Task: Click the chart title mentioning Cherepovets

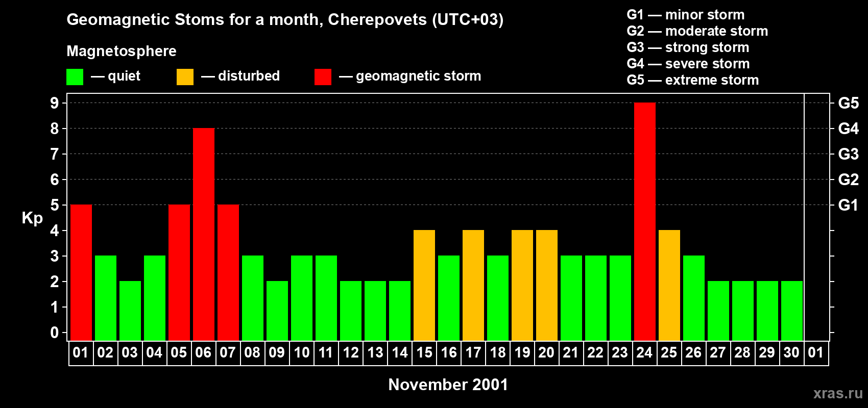Action: coord(285,20)
